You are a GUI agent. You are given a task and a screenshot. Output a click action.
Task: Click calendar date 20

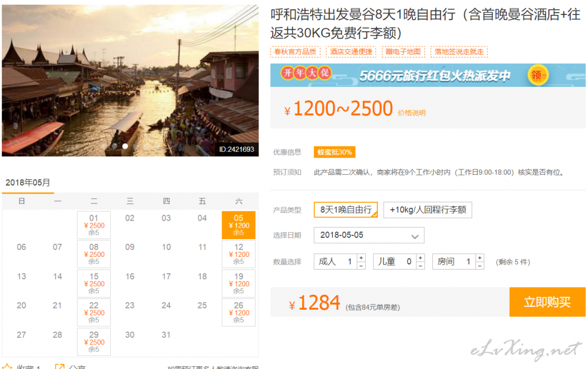21,306
